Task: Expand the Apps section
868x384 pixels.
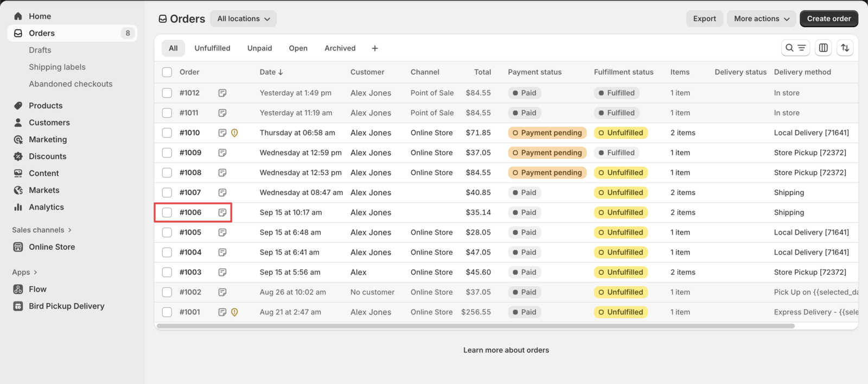Action: click(24, 272)
